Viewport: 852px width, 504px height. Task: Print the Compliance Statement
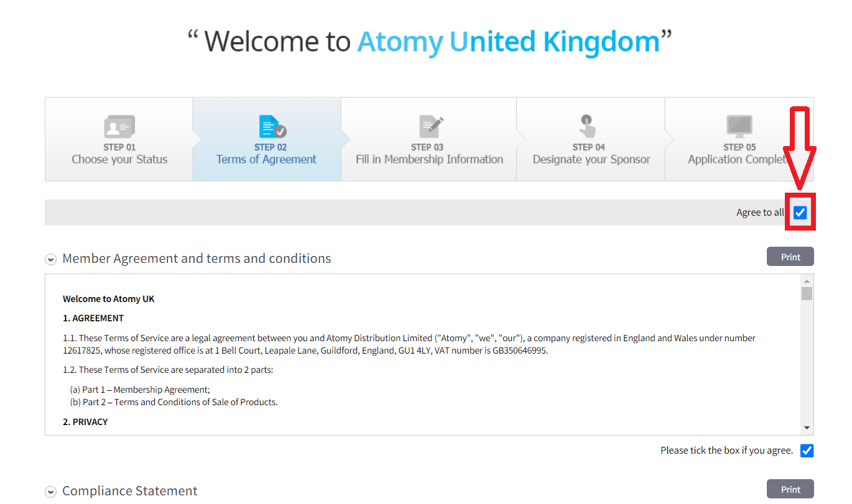[790, 489]
